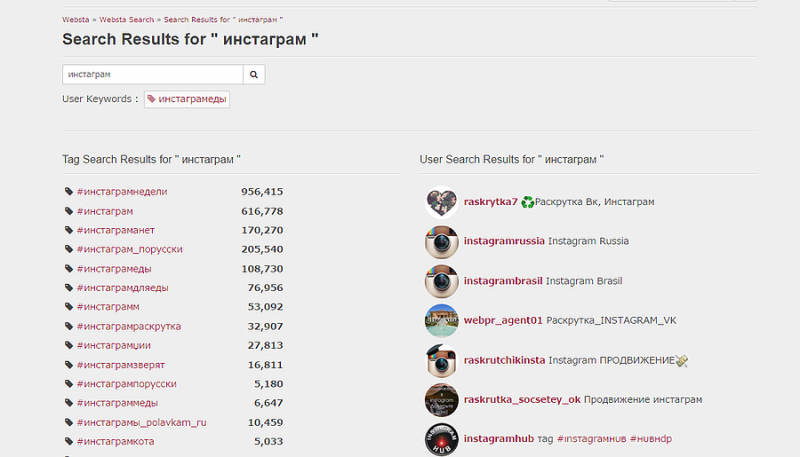Click the count 53,092
This screenshot has height=457, width=800.
(265, 307)
